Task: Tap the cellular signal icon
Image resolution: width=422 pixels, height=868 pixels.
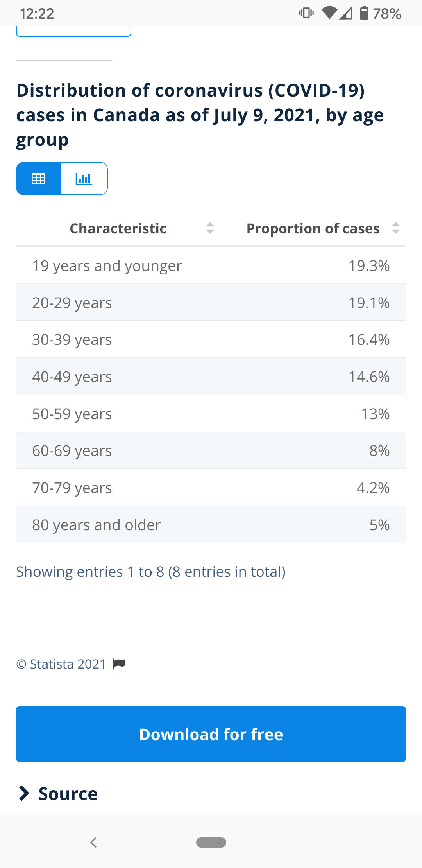Action: point(346,13)
